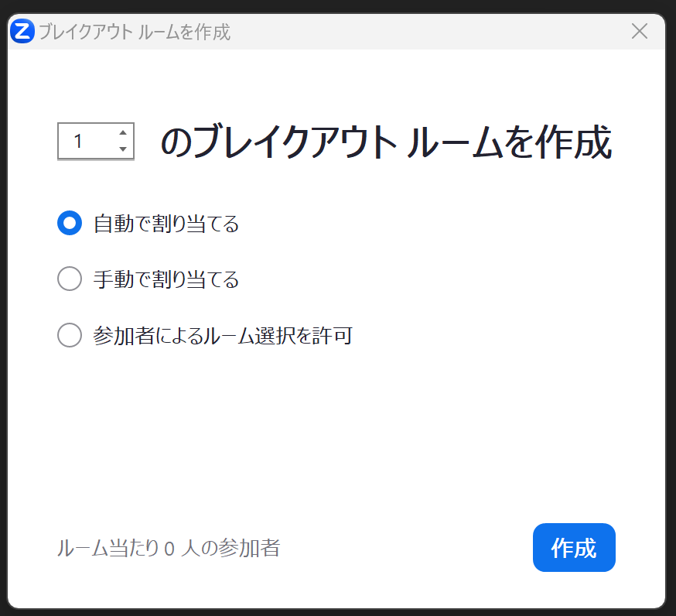Select the 手動で割り当てる radio button
The width and height of the screenshot is (676, 616).
click(70, 279)
